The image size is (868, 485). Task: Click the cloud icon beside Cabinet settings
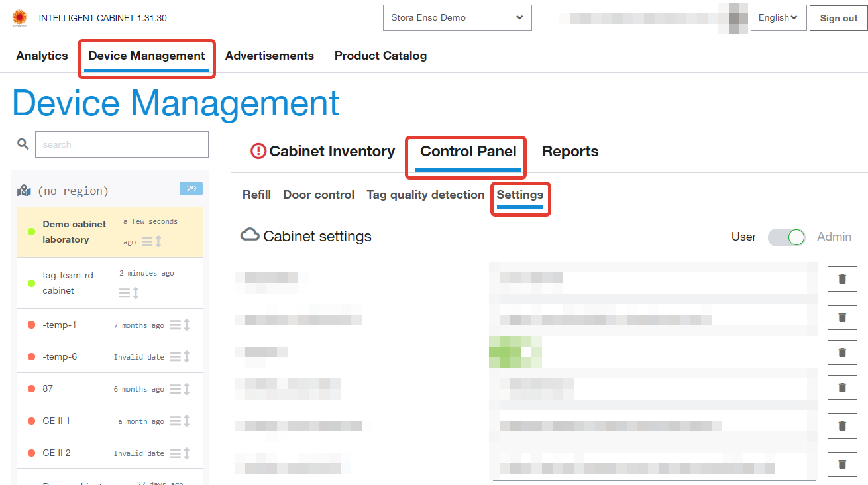pos(250,235)
